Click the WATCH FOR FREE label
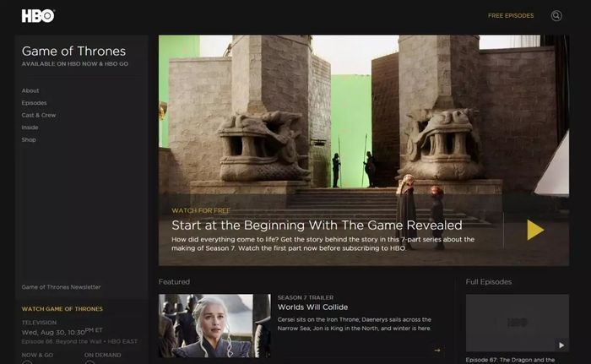The width and height of the screenshot is (591, 364). click(x=201, y=210)
